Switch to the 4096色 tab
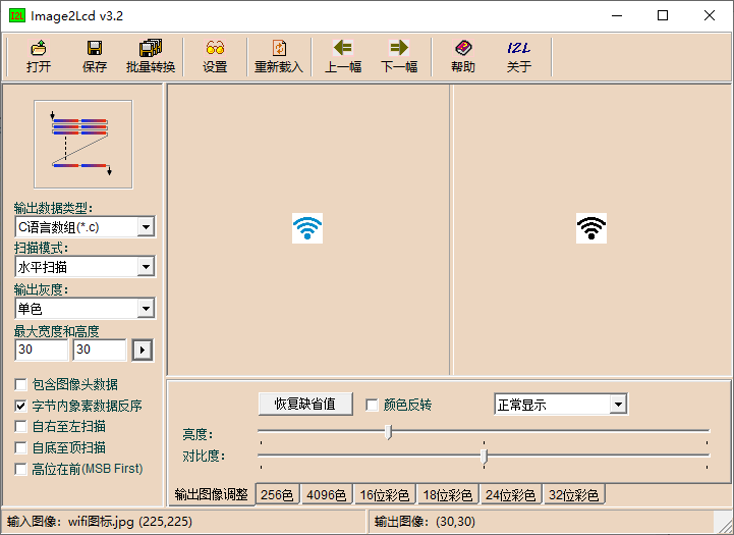734x535 pixels. (326, 495)
